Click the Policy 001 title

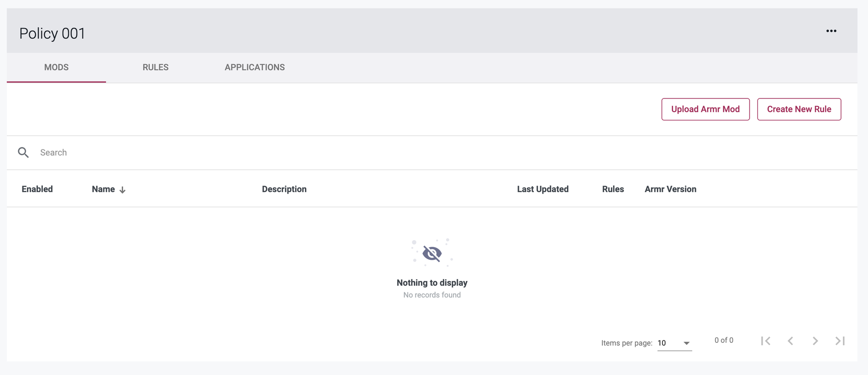click(52, 34)
